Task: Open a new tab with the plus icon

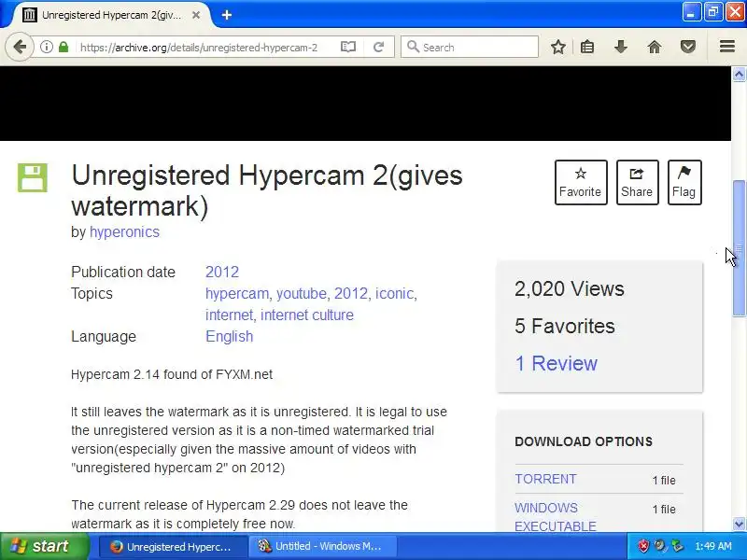Action: [x=227, y=15]
